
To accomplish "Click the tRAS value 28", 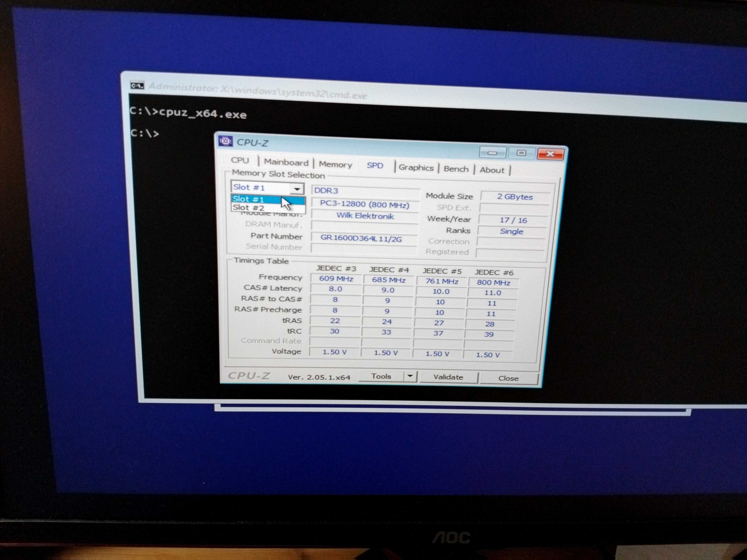I will 490,324.
